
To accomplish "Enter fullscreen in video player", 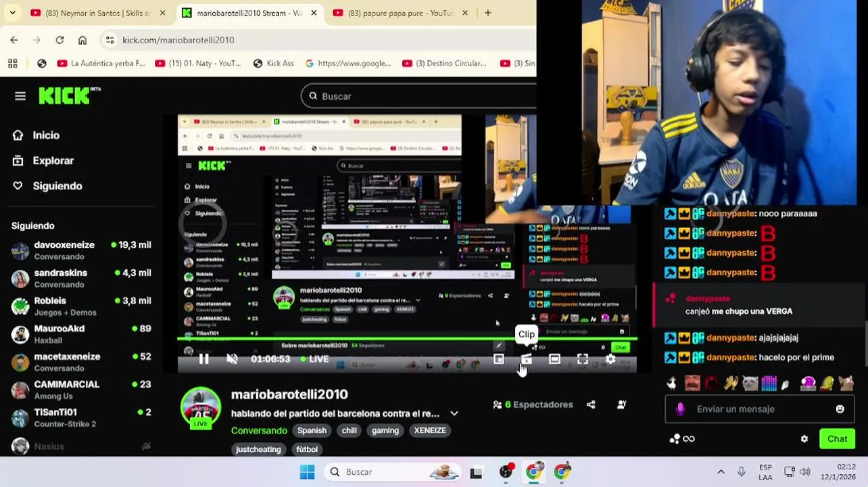I will (583, 359).
